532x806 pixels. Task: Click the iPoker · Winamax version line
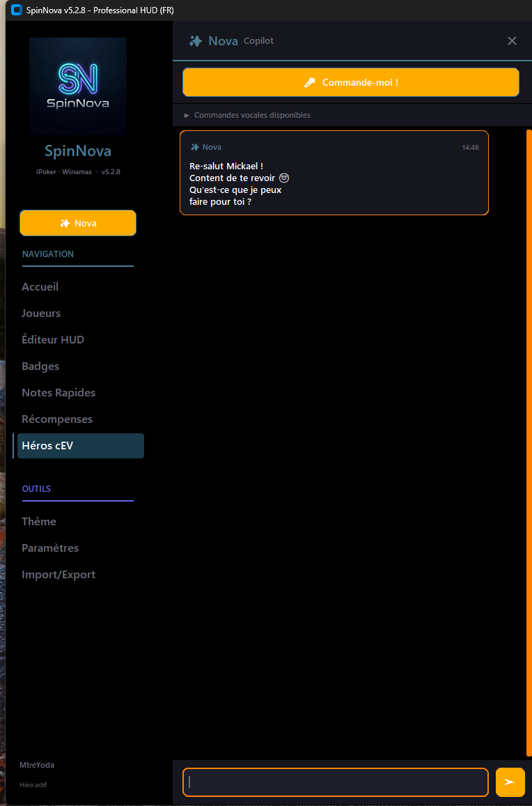point(77,171)
